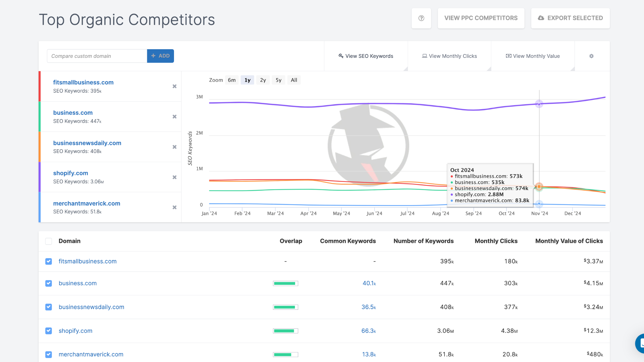Remove businessnewsdaily.com with its X icon
Image resolution: width=644 pixels, height=362 pixels.
175,147
